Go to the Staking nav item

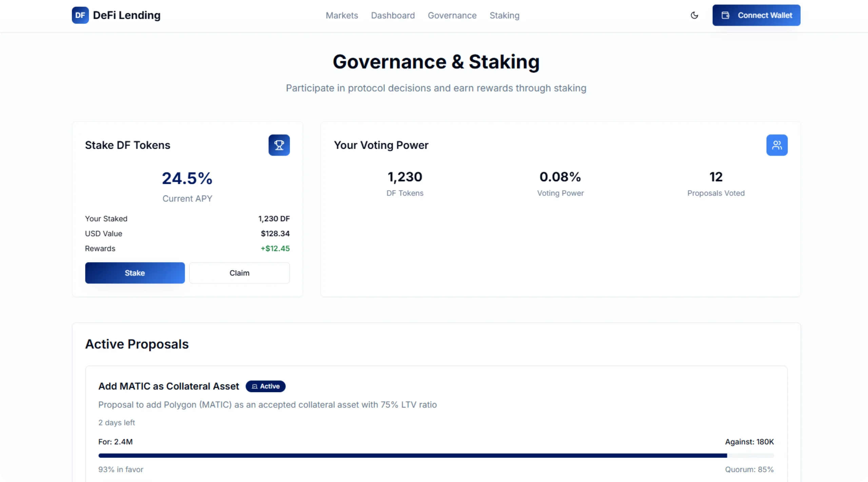[504, 16]
